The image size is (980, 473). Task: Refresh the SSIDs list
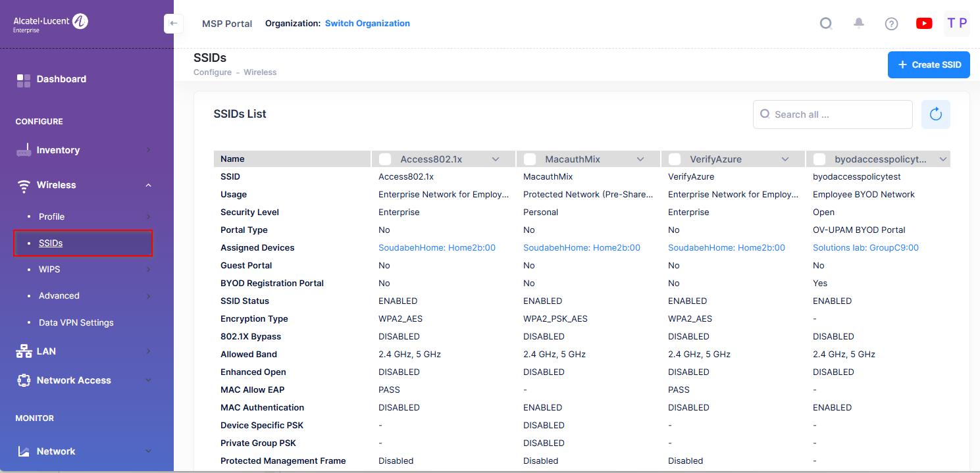tap(935, 114)
